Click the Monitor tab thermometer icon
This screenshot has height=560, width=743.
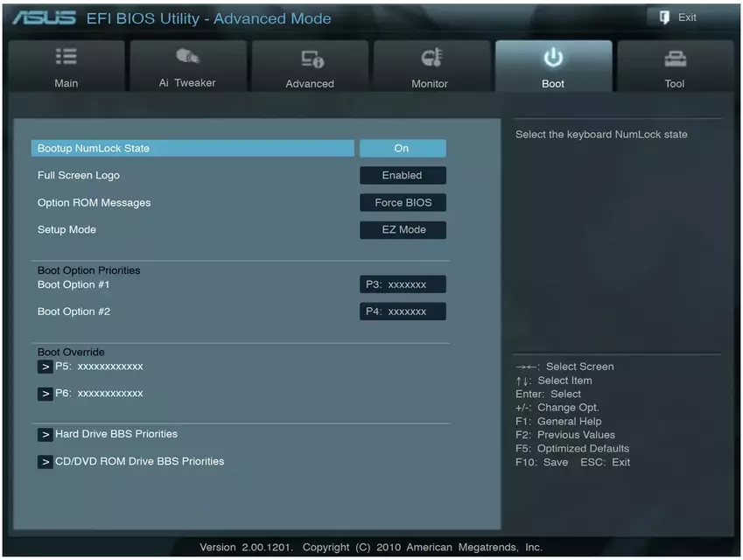tap(431, 58)
